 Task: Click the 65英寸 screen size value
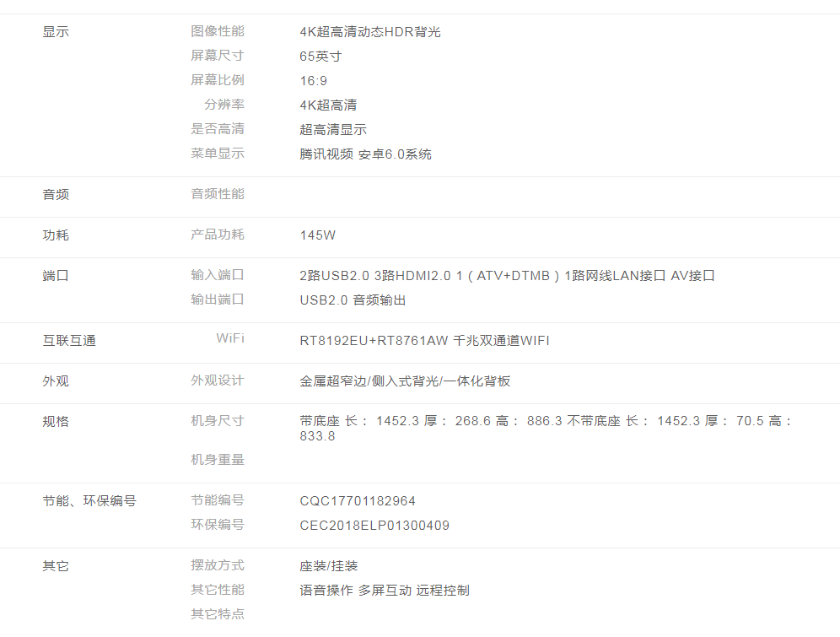click(x=320, y=57)
